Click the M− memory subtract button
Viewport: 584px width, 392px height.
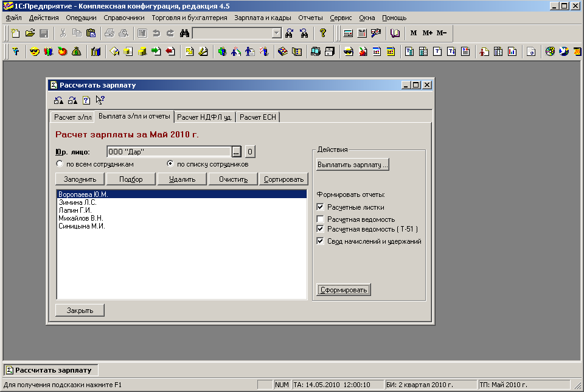click(442, 33)
